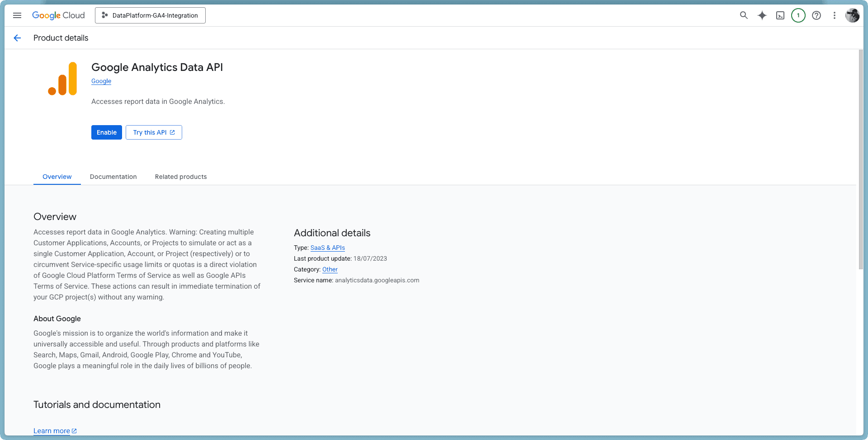The height and width of the screenshot is (440, 868).
Task: Click the Product details heading
Action: pyautogui.click(x=61, y=38)
